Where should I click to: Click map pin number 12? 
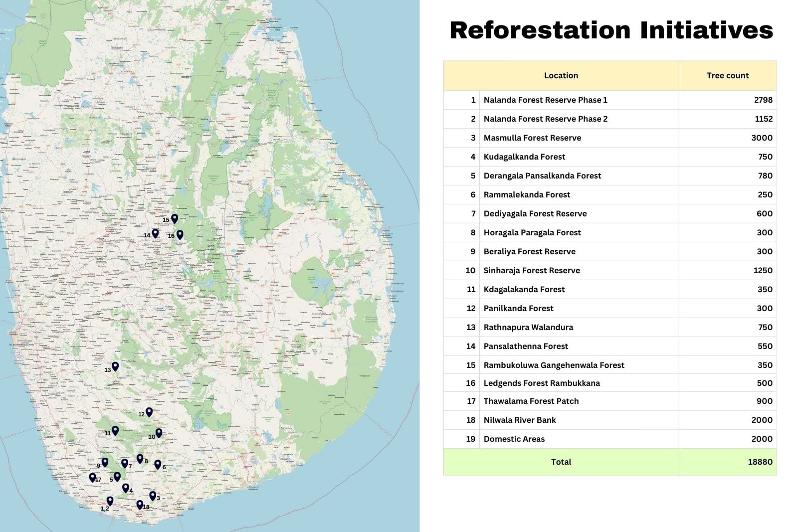149,412
